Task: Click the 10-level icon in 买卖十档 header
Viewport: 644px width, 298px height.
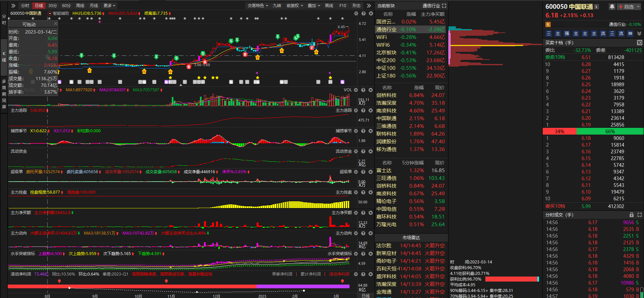Action: (639, 43)
